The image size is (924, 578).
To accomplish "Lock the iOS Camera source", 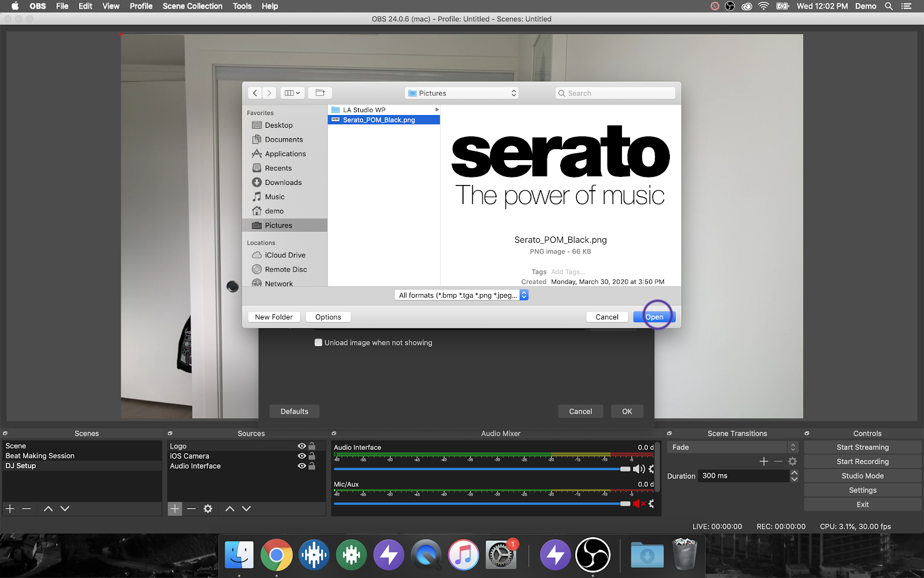I will (312, 456).
